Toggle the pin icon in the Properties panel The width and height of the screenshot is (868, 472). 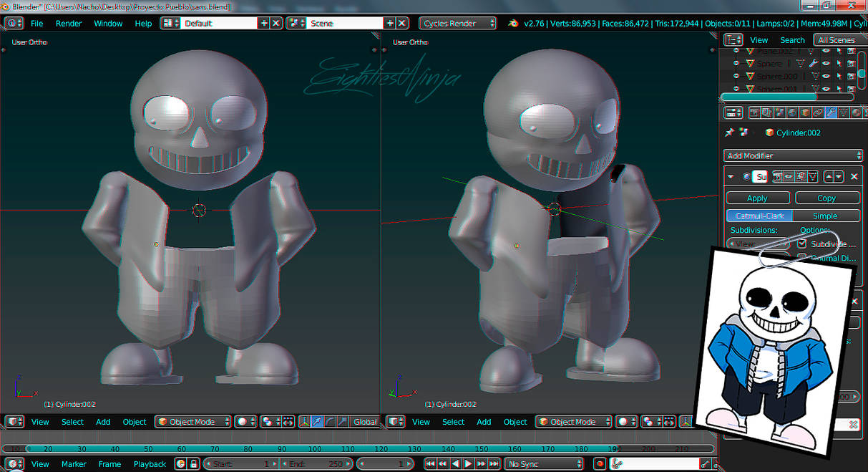point(728,133)
